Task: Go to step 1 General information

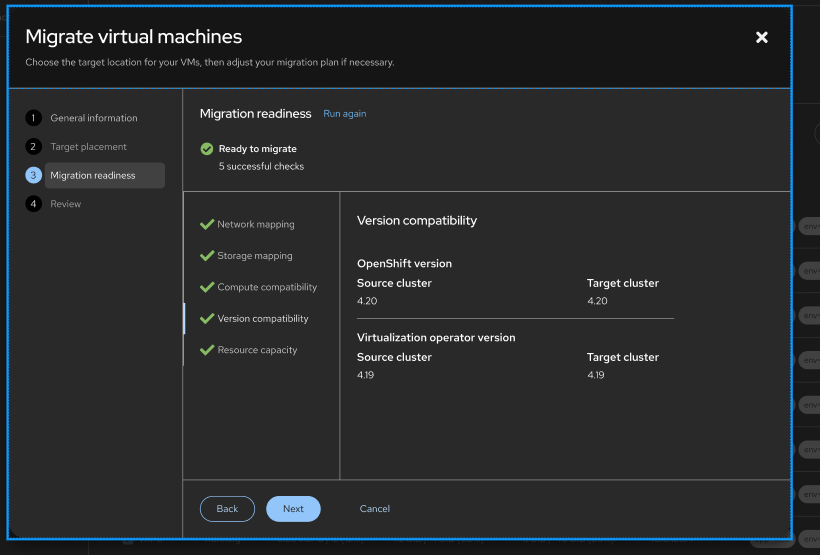Action: coord(94,118)
